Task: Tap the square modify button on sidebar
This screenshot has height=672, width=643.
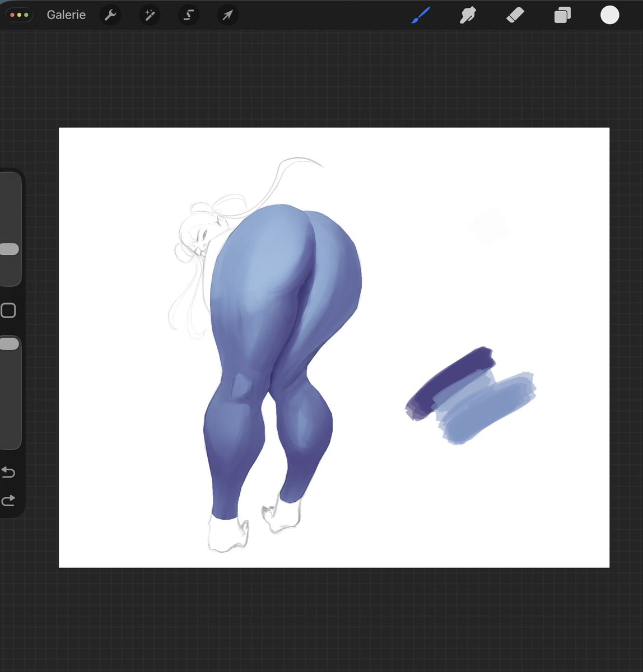Action: click(x=8, y=310)
